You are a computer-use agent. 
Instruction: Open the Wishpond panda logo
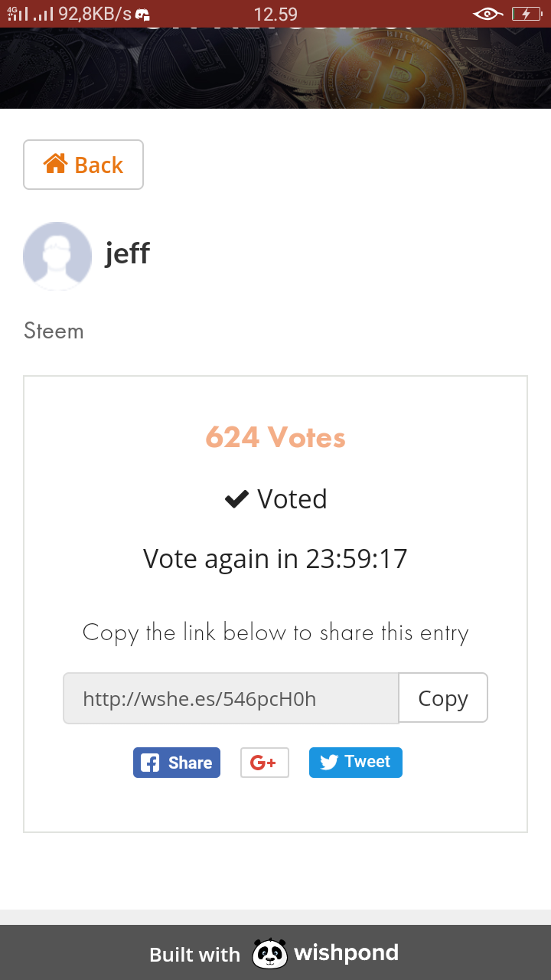(269, 953)
